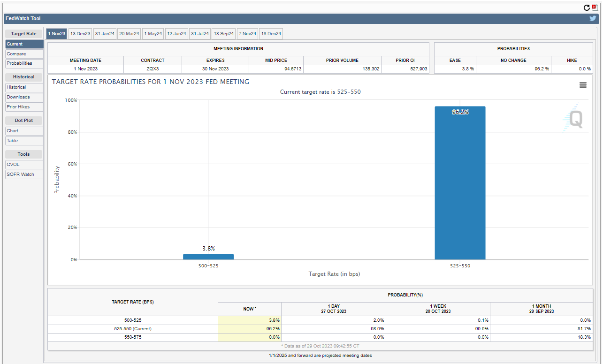
Task: Open the SOFR Watch tool
Action: click(24, 174)
